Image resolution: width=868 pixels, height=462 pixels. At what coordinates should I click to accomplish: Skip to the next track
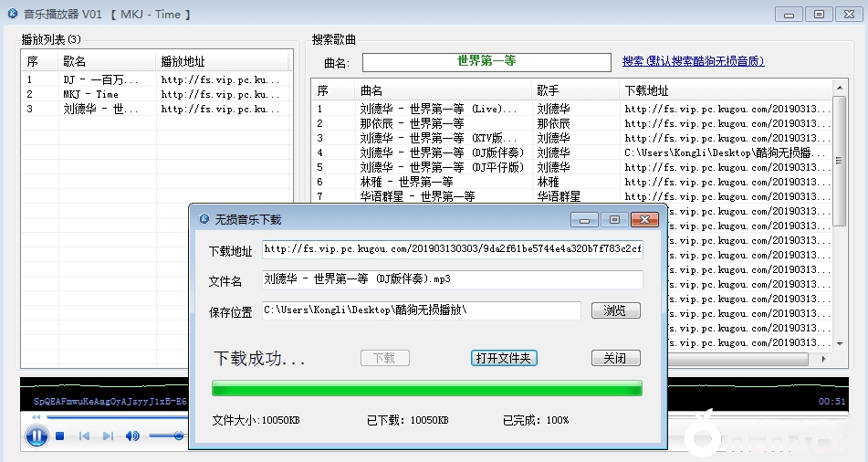109,436
